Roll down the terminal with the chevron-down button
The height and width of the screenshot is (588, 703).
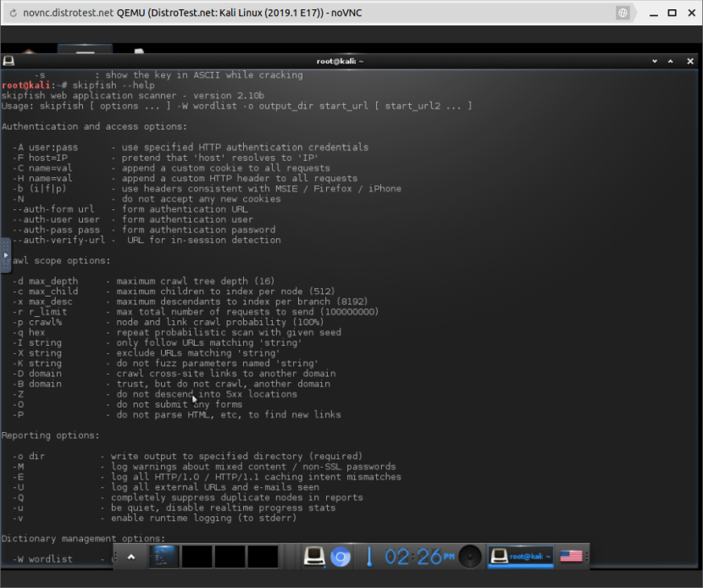click(653, 61)
